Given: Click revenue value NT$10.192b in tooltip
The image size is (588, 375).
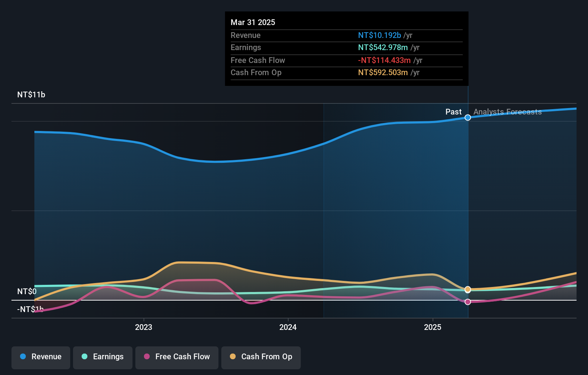Looking at the screenshot, I should click(x=380, y=35).
